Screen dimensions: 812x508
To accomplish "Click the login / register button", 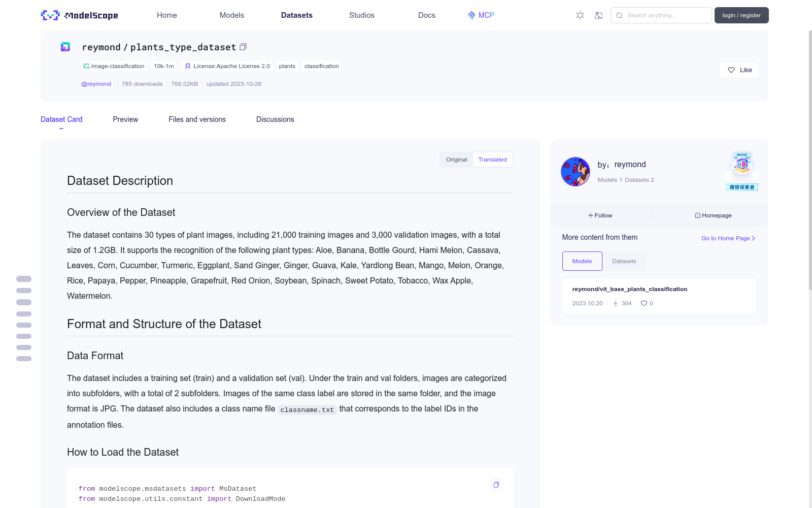I will [741, 15].
